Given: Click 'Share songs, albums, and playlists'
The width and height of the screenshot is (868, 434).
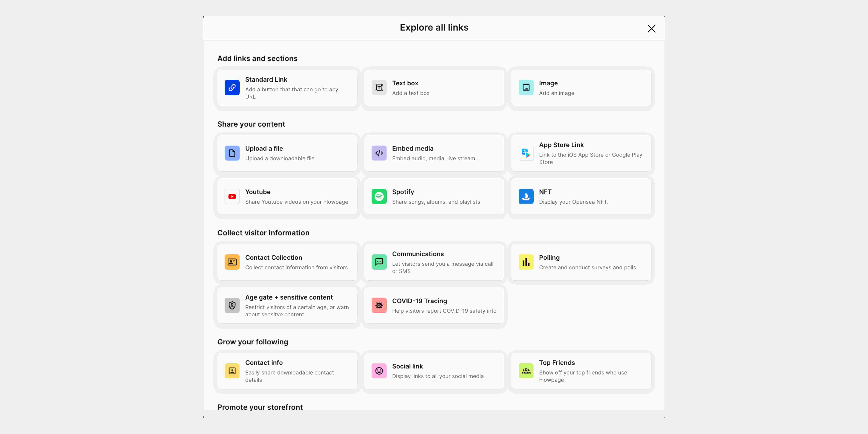Looking at the screenshot, I should coord(436,202).
